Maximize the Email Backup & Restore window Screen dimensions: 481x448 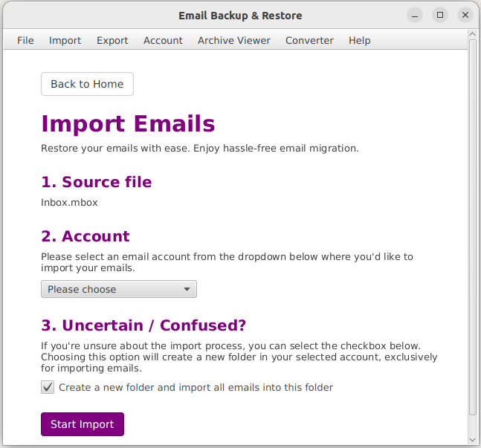point(440,15)
